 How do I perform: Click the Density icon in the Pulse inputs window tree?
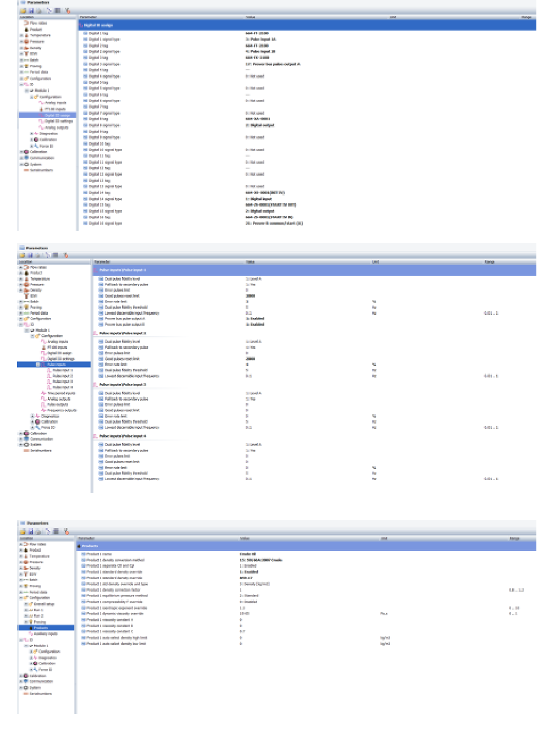(x=26, y=290)
